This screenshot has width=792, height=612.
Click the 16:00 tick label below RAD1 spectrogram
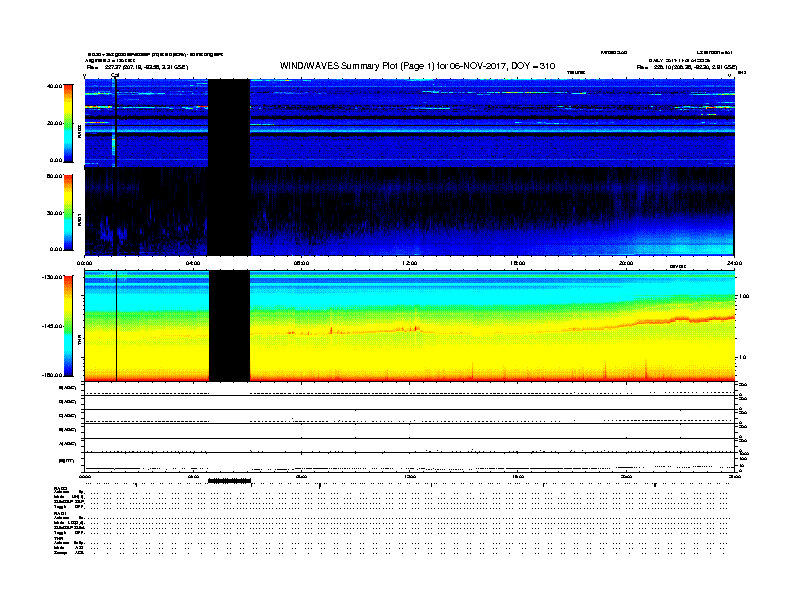tap(518, 263)
